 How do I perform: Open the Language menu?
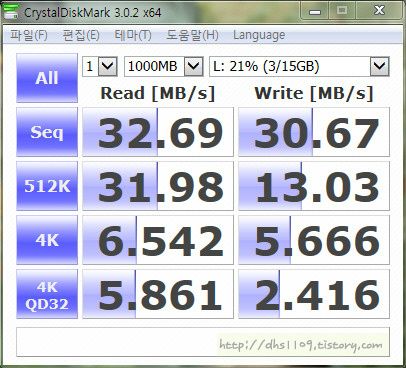pos(259,35)
